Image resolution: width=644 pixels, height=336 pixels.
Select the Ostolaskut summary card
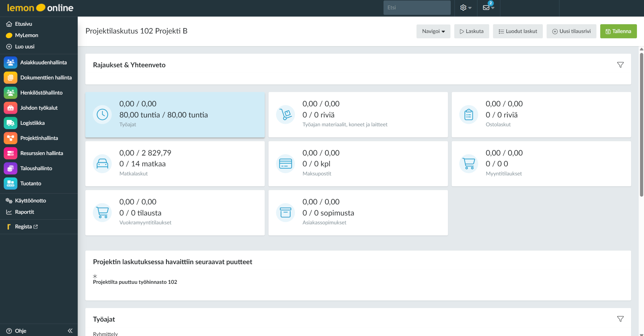[541, 115]
